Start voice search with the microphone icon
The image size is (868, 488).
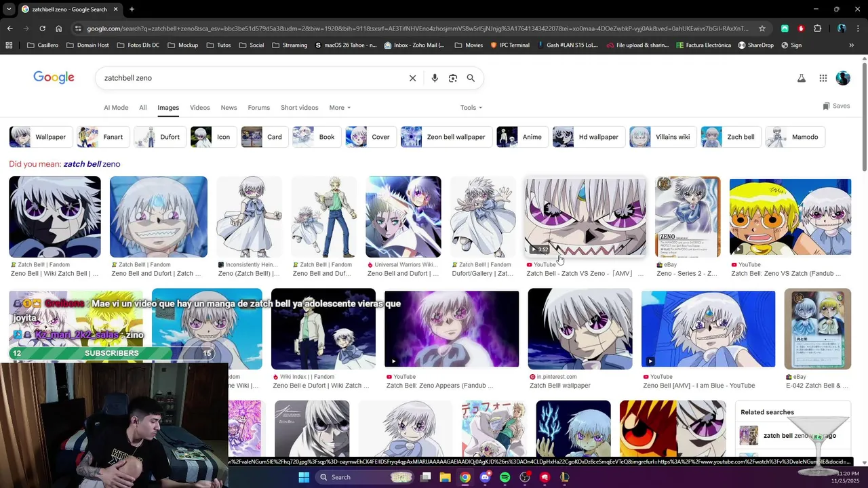[435, 78]
